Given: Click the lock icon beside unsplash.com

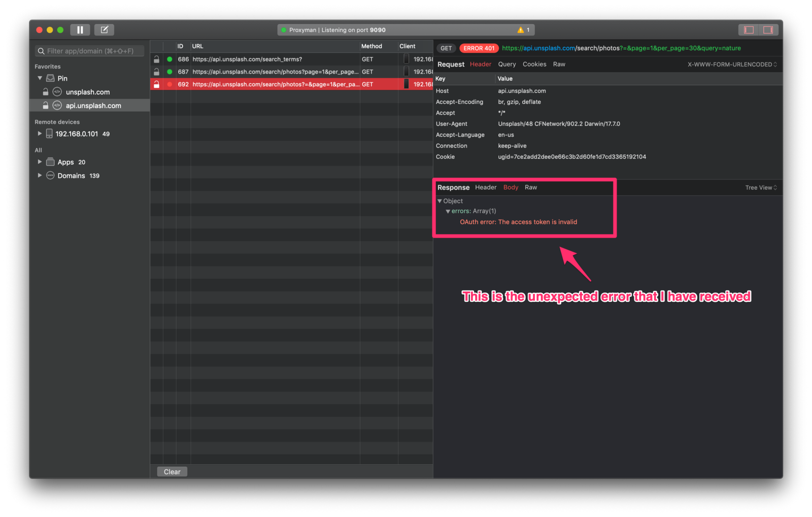Looking at the screenshot, I should [x=46, y=92].
